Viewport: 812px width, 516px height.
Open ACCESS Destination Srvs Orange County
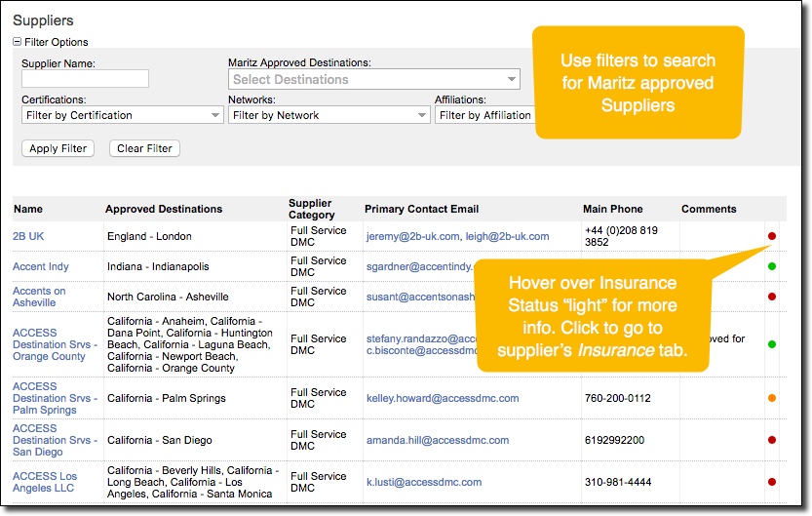(x=55, y=344)
